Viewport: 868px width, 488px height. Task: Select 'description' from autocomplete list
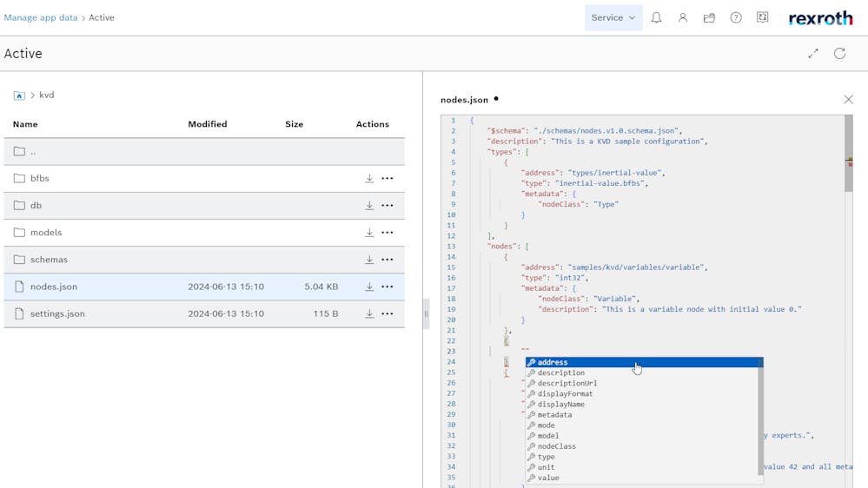tap(560, 373)
